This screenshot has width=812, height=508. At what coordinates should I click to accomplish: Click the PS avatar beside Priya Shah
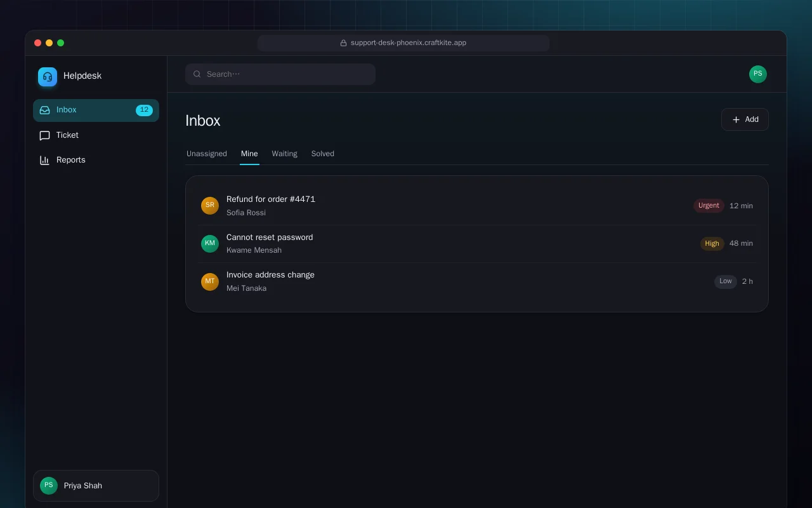coord(49,486)
